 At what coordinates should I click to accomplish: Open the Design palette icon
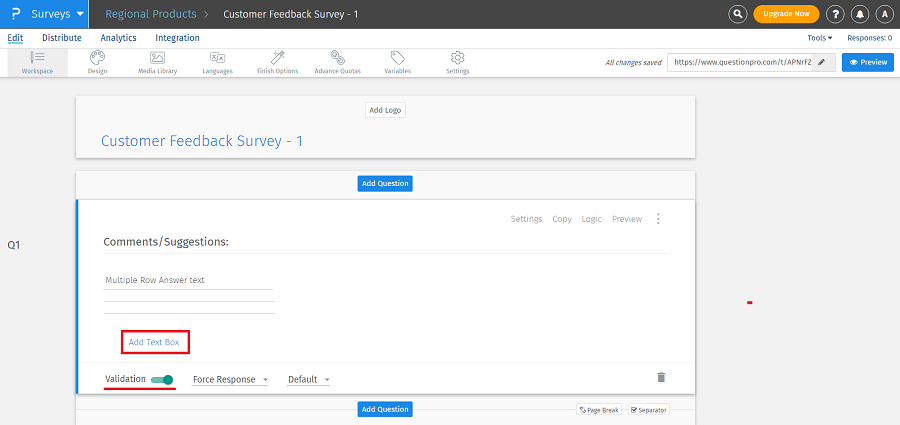(97, 58)
